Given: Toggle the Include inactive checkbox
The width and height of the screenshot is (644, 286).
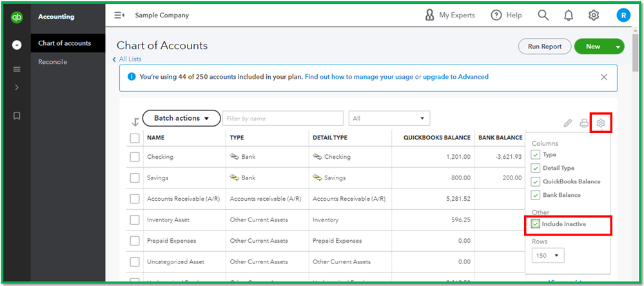Looking at the screenshot, I should 536,224.
